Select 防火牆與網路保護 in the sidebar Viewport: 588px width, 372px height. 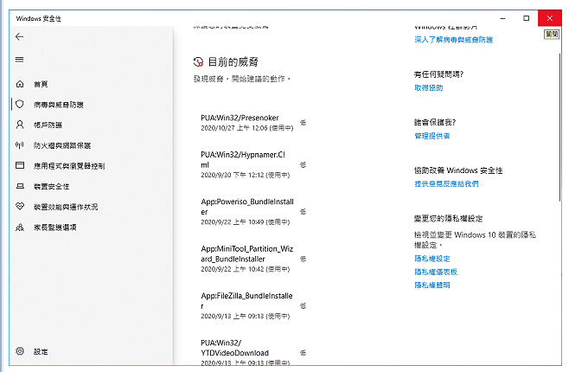click(x=62, y=145)
